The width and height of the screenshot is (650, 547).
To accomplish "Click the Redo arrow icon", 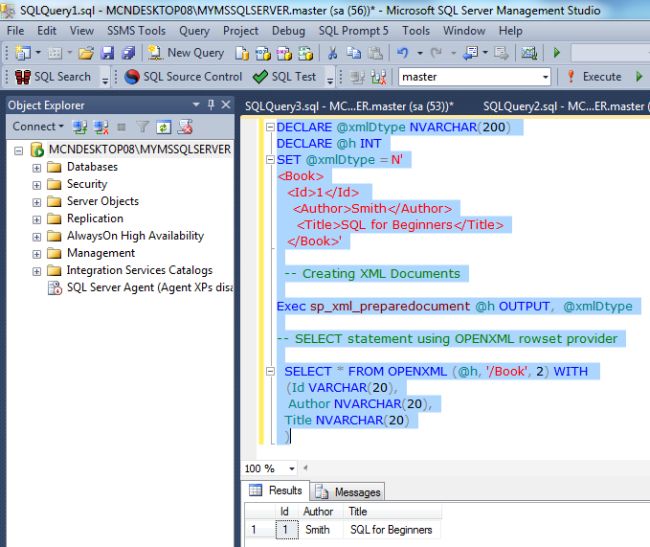I will [436, 53].
